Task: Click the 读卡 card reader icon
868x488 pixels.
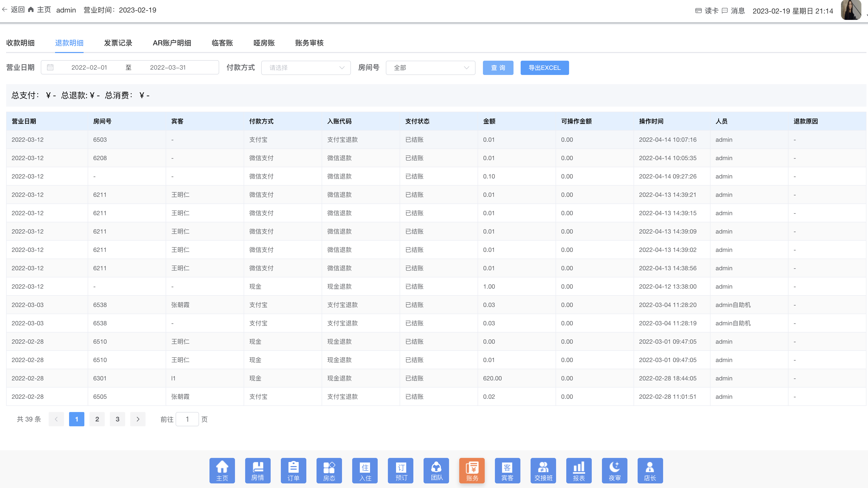Action: coord(699,11)
